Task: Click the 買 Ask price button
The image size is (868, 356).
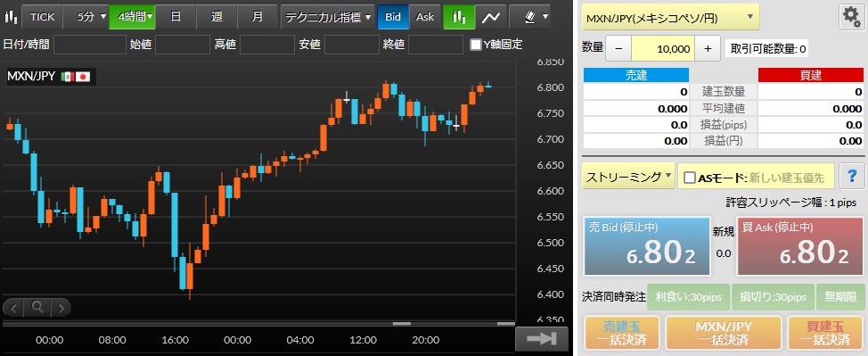Action: click(x=801, y=246)
